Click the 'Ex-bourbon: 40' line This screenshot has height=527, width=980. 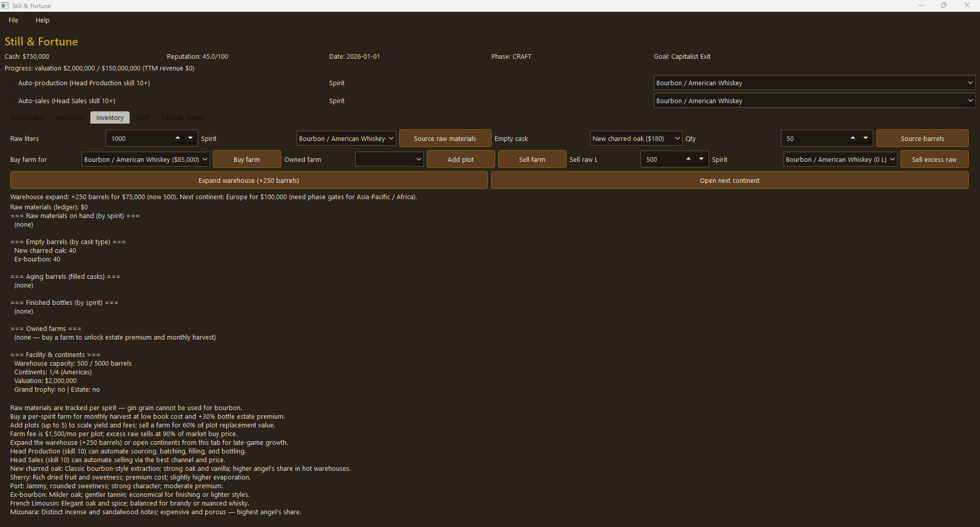37,259
